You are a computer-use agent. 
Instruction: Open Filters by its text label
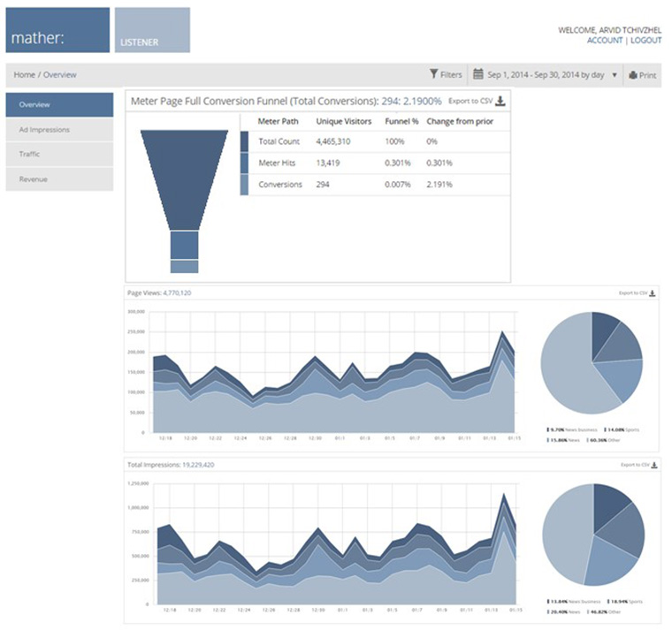click(451, 75)
